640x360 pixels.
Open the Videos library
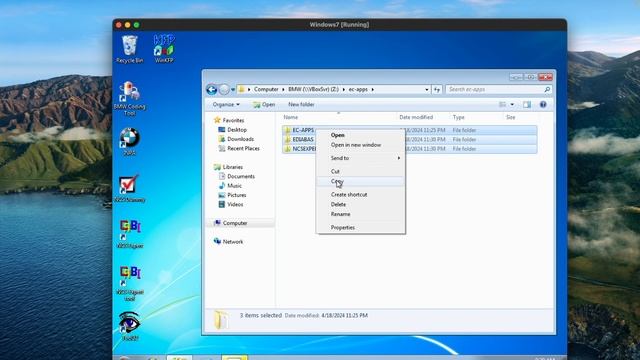point(231,204)
